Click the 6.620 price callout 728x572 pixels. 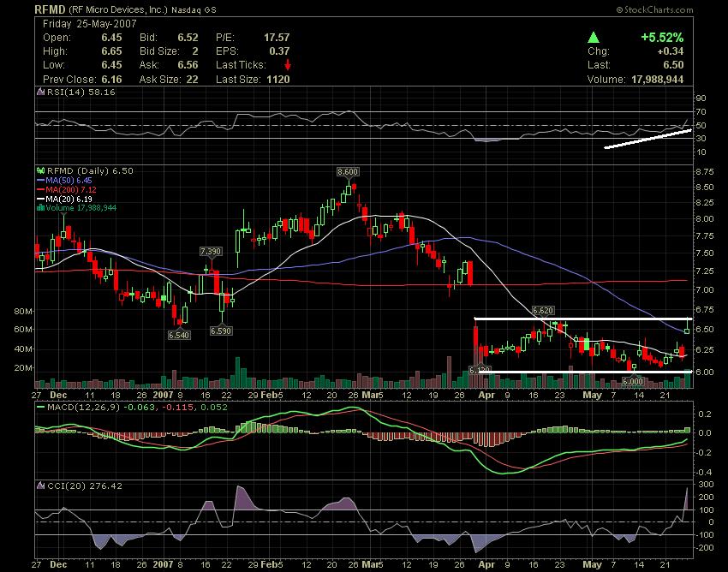pos(543,311)
